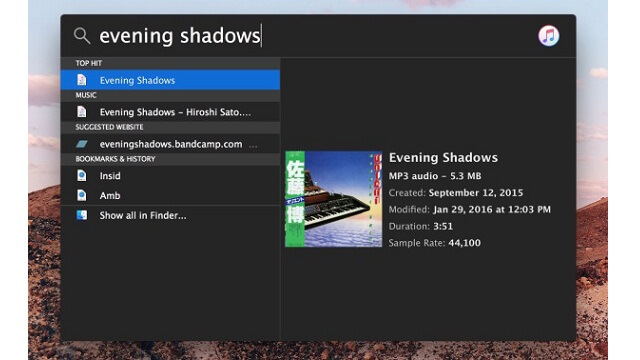Click the file icon beside the Evening Shadows top hit

point(82,80)
